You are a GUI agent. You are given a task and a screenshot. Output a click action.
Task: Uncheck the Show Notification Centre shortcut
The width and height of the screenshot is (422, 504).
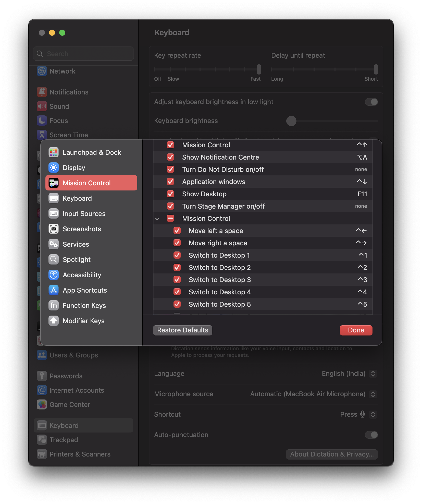pyautogui.click(x=170, y=157)
